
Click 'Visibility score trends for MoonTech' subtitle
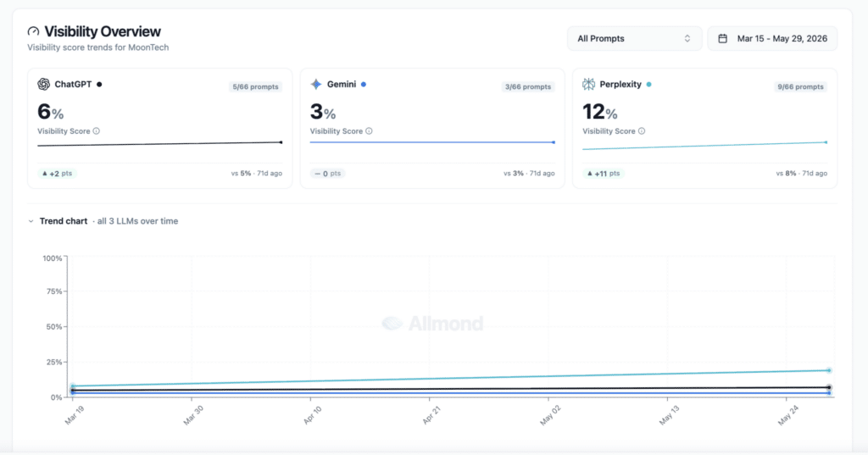pos(98,47)
